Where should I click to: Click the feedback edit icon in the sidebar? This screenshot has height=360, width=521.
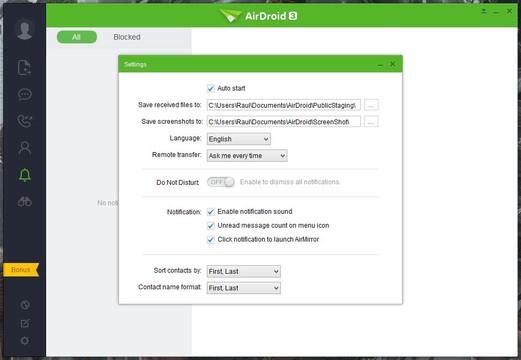point(25,323)
